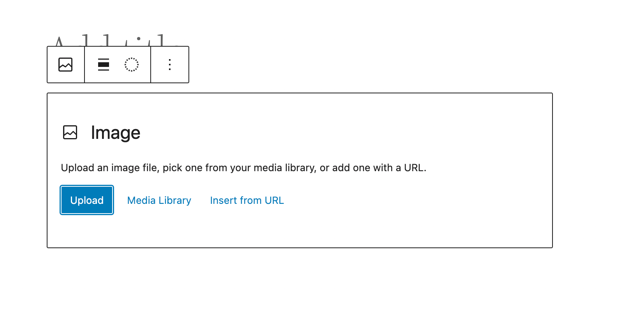The image size is (644, 319).
Task: Click the Image block type icon in toolbar
Action: [x=65, y=65]
